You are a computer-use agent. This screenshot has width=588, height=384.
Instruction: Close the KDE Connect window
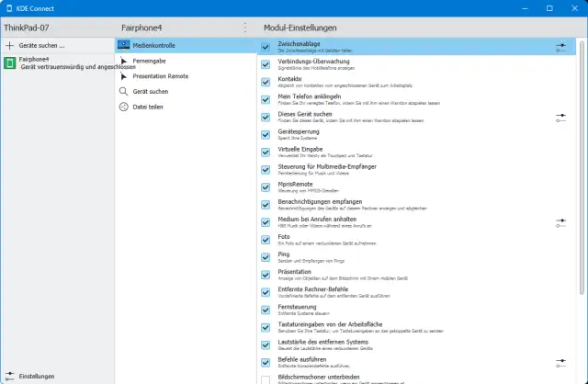click(574, 8)
